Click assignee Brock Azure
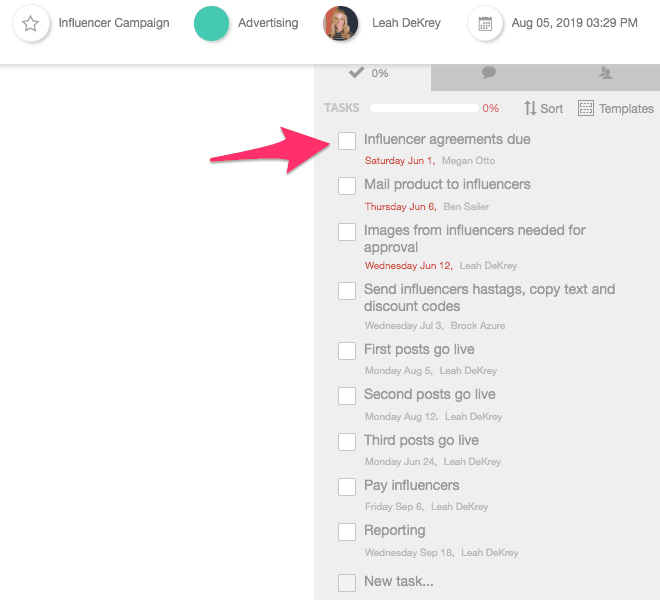 [x=478, y=325]
